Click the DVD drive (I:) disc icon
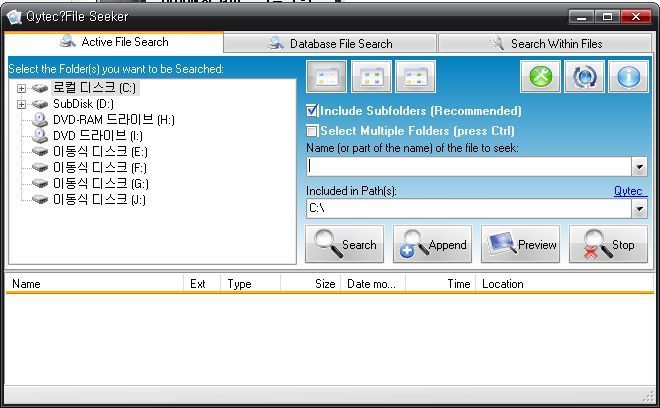Screen dimensions: 660x408 (x=40, y=136)
